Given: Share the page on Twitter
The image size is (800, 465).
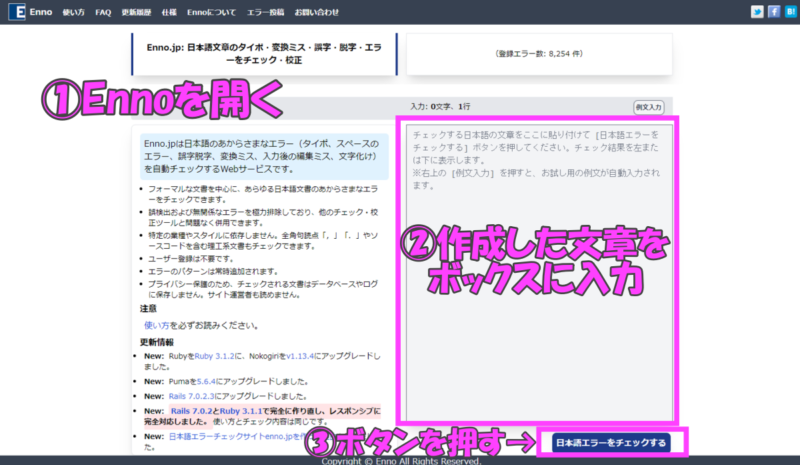Looking at the screenshot, I should click(757, 12).
